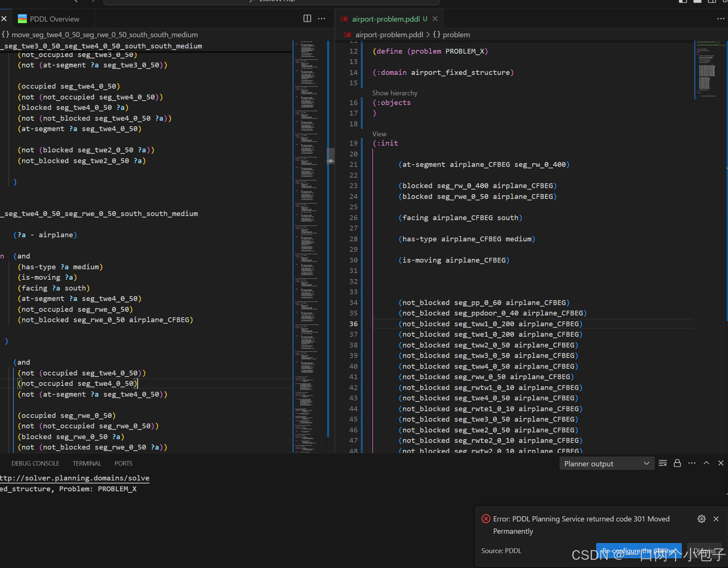Maximize the bottom panel size
The width and height of the screenshot is (728, 568).
click(706, 463)
